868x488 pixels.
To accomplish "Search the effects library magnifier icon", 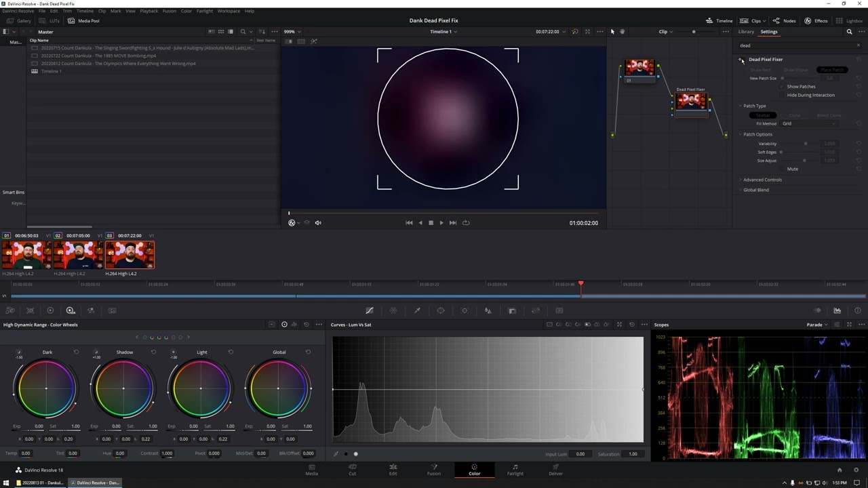I will click(849, 32).
